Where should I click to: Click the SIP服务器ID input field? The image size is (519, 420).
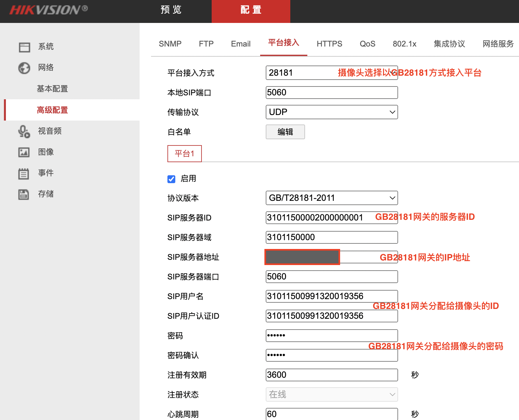click(332, 218)
